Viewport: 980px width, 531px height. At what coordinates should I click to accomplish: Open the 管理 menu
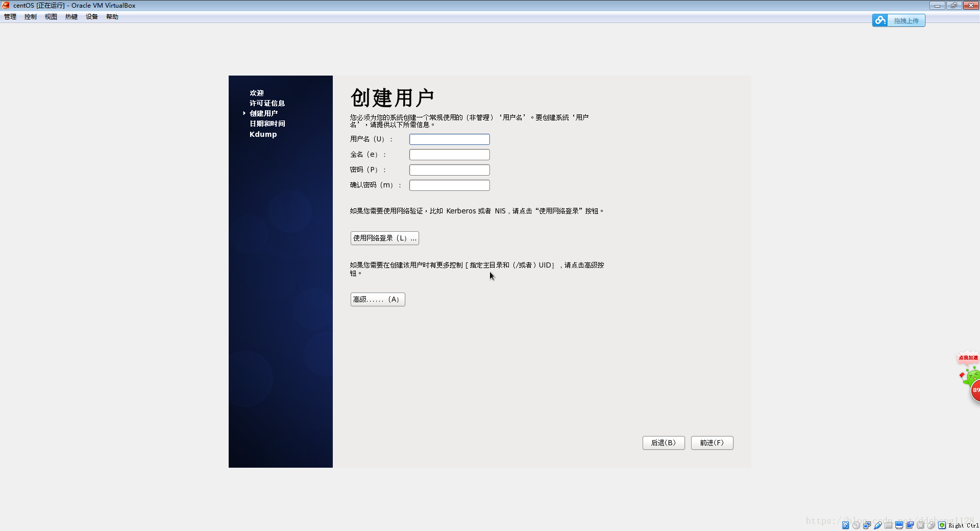pos(10,17)
